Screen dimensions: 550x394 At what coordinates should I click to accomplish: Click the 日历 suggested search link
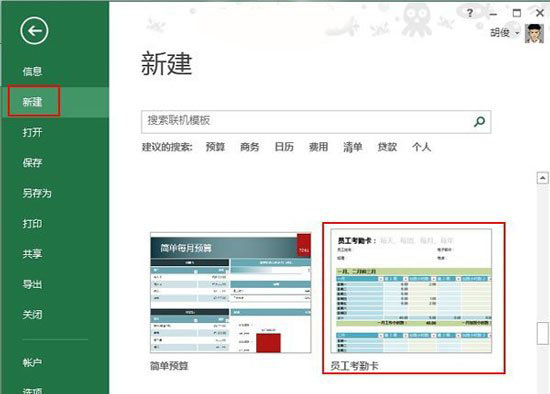coord(284,147)
